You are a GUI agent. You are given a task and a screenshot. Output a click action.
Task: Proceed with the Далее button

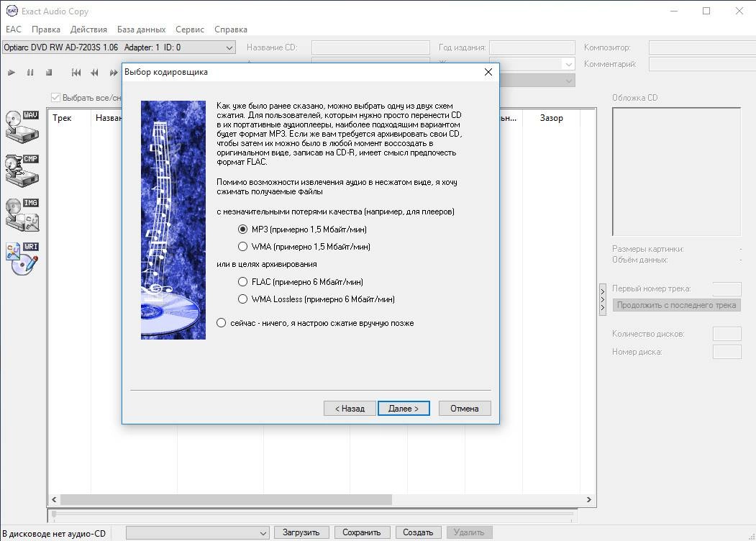pyautogui.click(x=404, y=409)
